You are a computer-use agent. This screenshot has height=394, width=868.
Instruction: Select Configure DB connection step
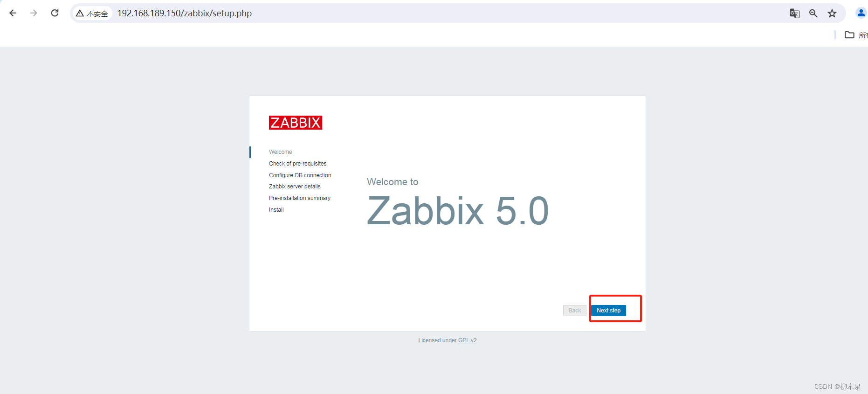point(300,175)
